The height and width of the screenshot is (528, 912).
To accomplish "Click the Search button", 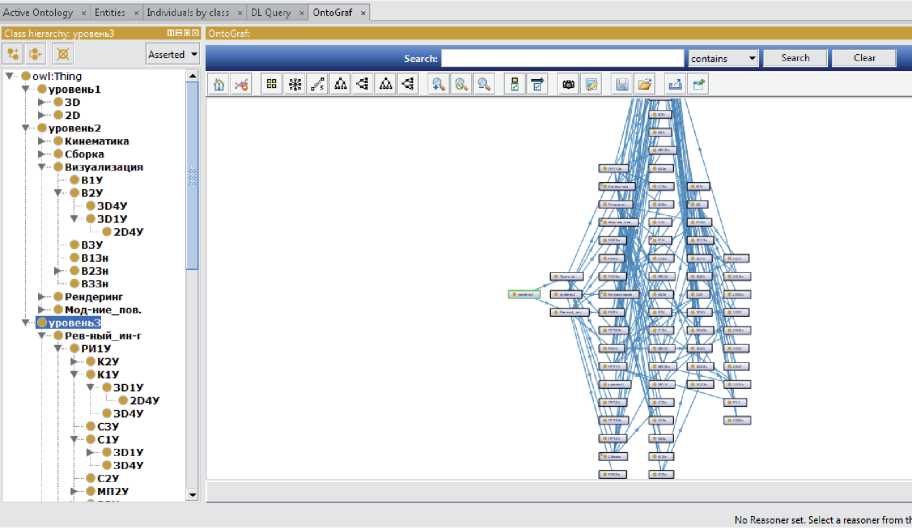I will click(x=795, y=58).
